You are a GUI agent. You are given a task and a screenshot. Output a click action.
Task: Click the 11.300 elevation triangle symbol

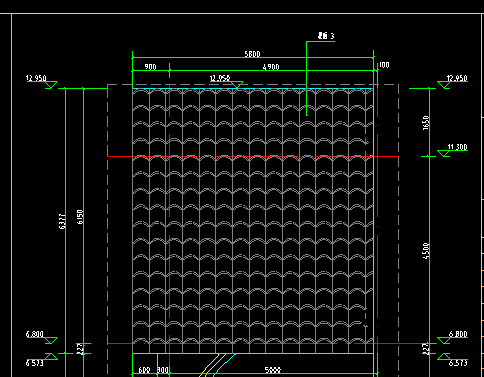coord(444,153)
